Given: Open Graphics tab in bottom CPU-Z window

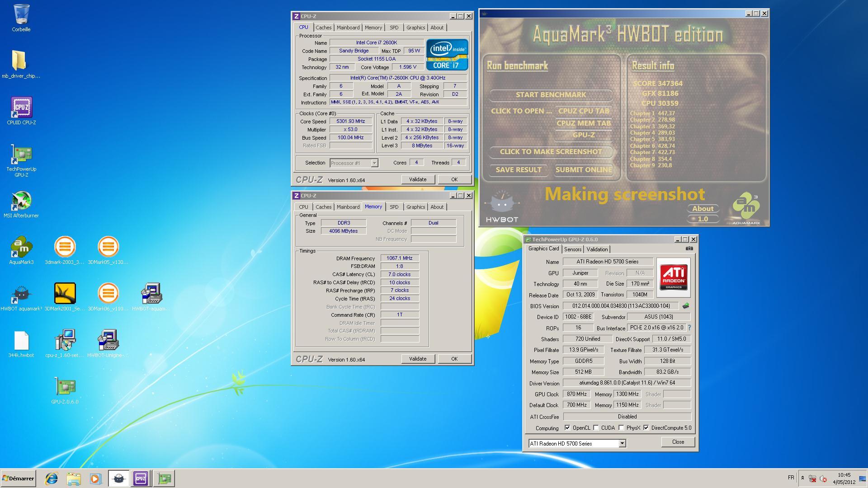Looking at the screenshot, I should pos(415,207).
